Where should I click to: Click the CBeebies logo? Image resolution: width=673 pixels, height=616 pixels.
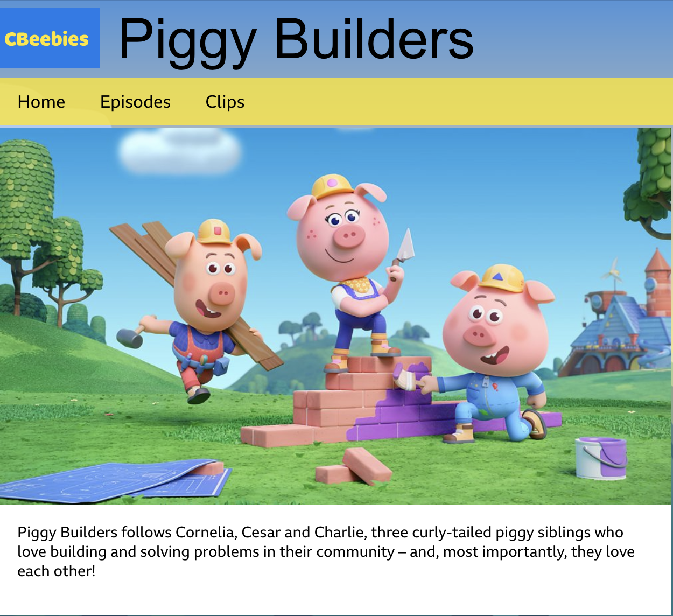point(50,38)
